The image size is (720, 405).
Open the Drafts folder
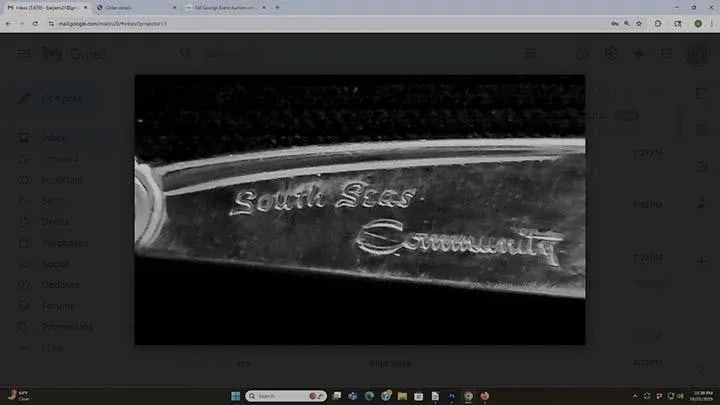point(56,222)
